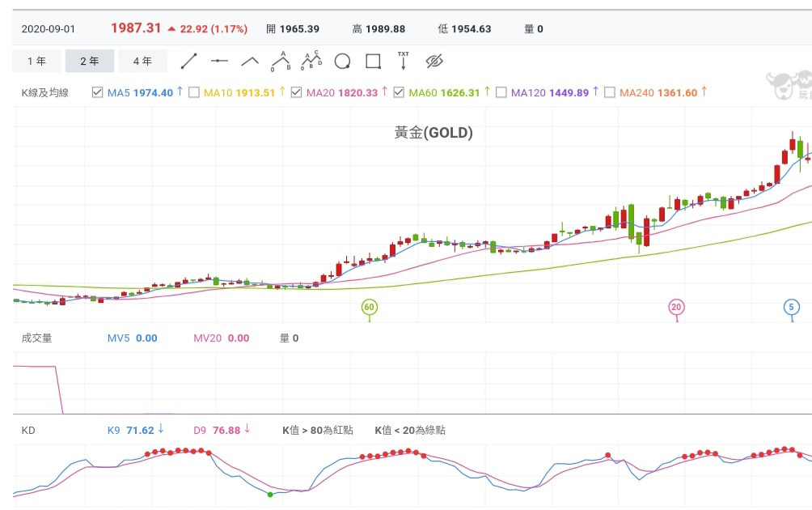812x510 pixels.
Task: Pick the A-B-C-D wave pattern tool
Action: coord(311,62)
